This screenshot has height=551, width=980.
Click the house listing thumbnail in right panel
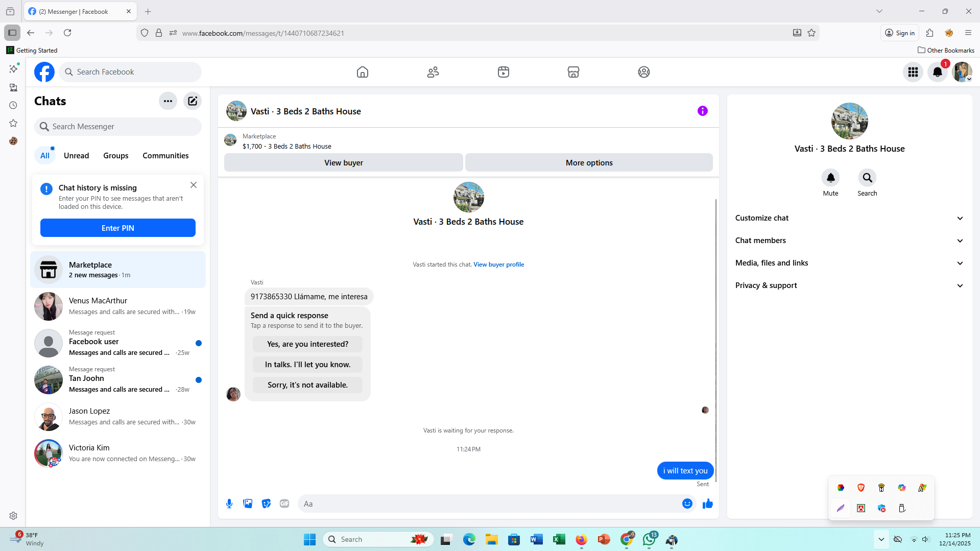point(850,121)
